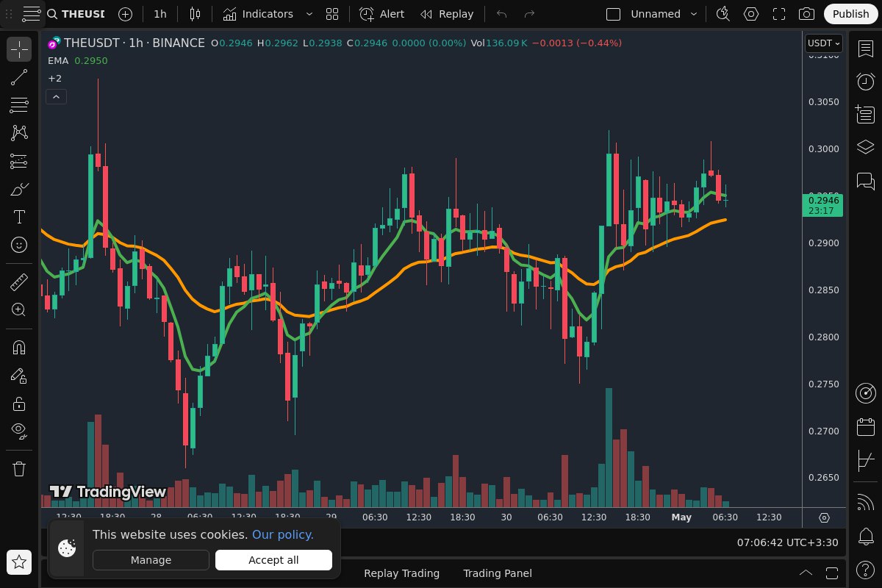This screenshot has height=588, width=882.
Task: Select the trend line tool
Action: 19,77
